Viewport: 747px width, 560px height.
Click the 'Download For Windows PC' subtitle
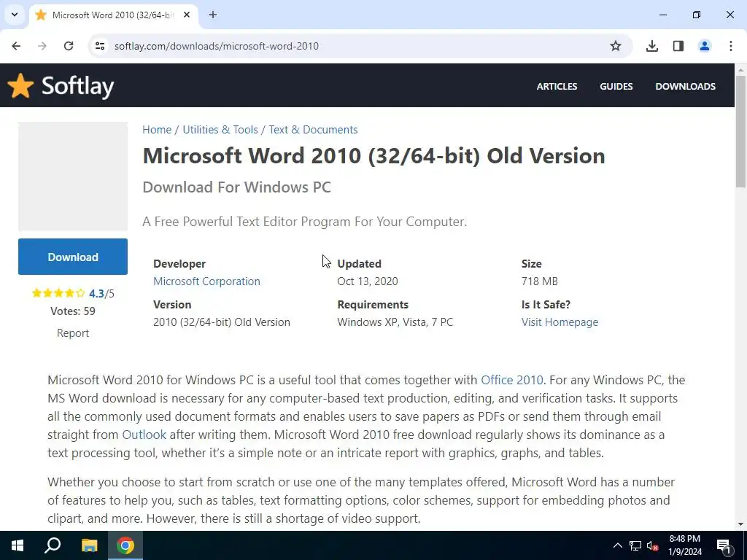pos(237,187)
